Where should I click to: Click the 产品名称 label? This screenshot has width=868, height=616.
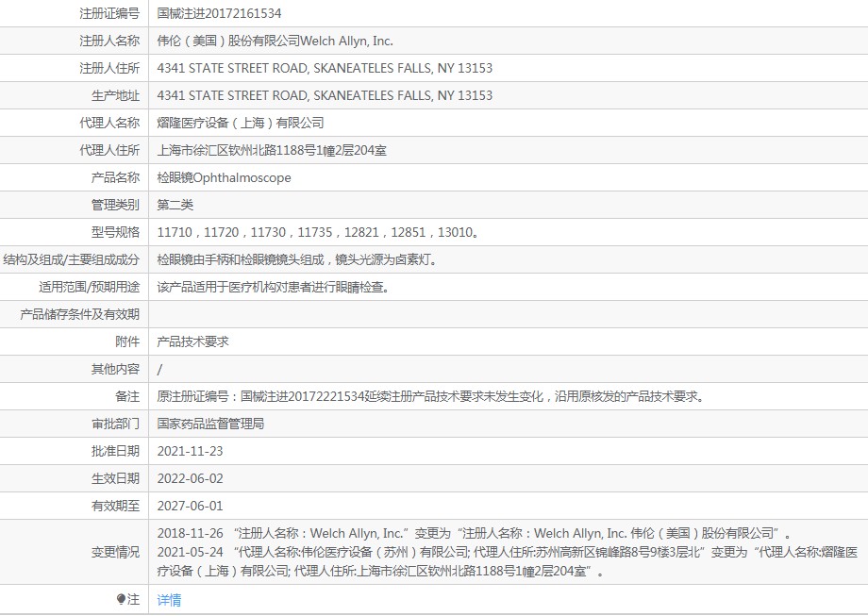coord(116,177)
